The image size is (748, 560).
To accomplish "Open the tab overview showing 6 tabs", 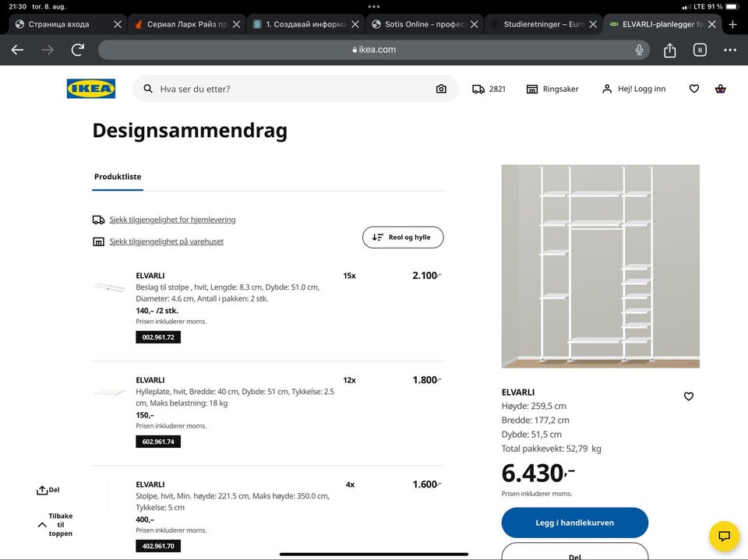I will point(700,50).
